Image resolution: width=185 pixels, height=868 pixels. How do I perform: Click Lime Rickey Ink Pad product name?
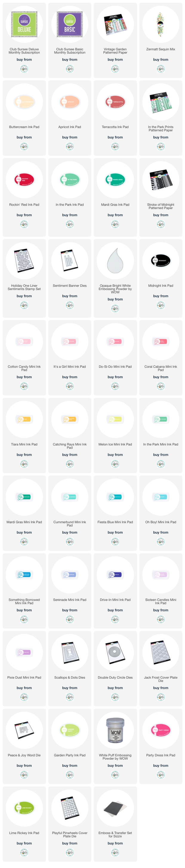click(x=24, y=833)
